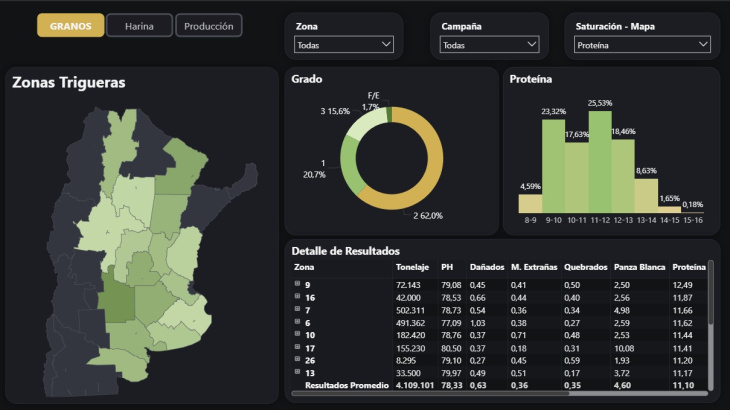
Task: Open the Campaña dropdown selector
Action: (x=490, y=45)
